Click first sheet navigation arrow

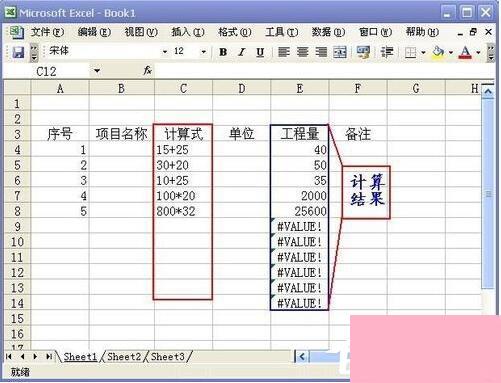tap(9, 357)
